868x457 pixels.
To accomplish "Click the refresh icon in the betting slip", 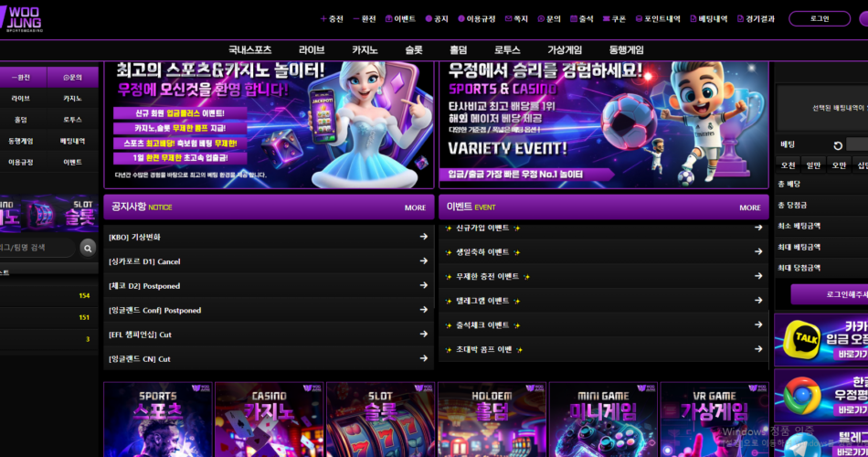I will pos(838,145).
